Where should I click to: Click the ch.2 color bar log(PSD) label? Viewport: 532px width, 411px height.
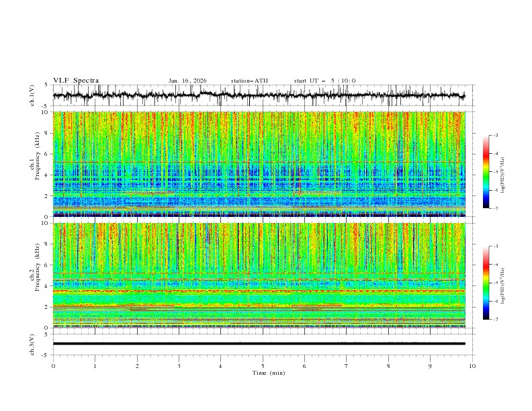(x=503, y=286)
